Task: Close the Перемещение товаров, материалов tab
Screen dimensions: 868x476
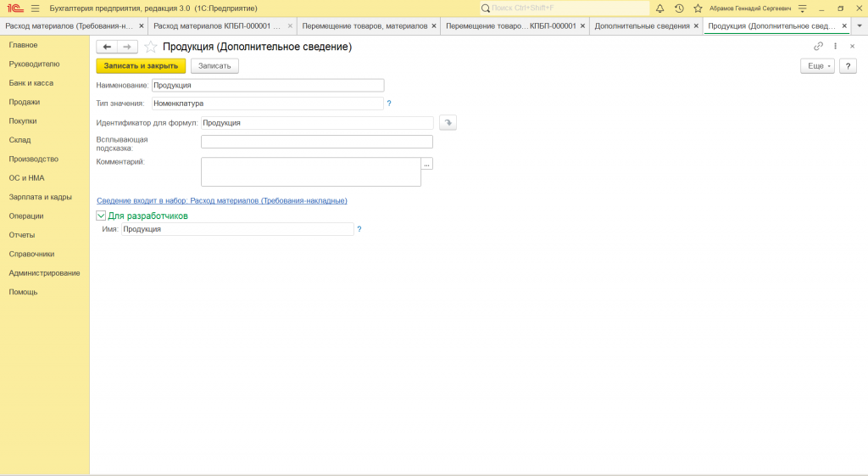Action: [x=434, y=26]
